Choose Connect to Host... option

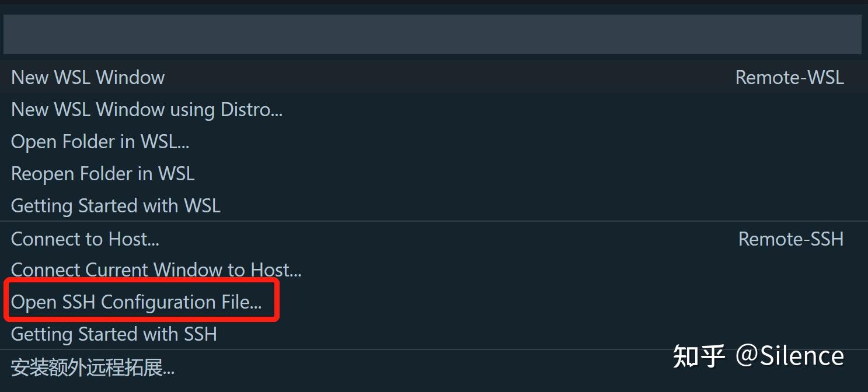(x=85, y=239)
